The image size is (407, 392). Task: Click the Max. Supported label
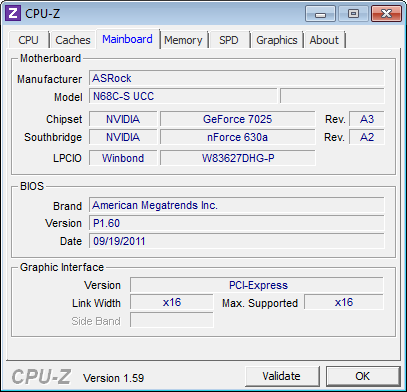pos(260,303)
